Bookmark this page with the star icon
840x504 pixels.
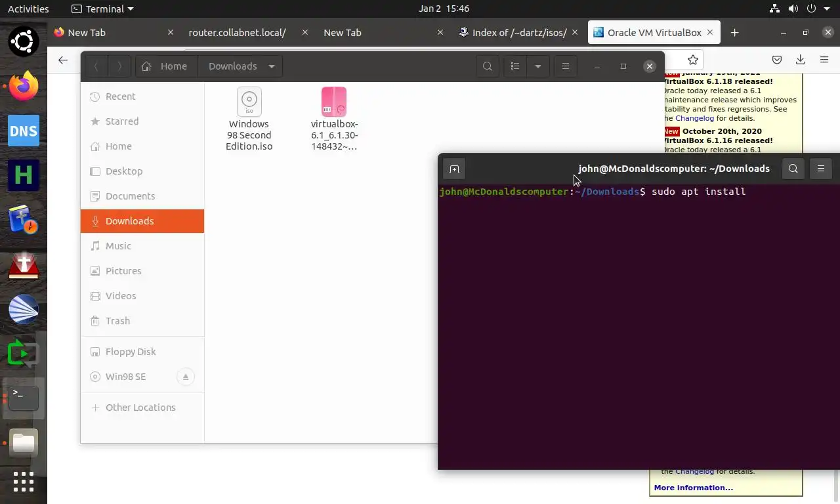coord(692,60)
